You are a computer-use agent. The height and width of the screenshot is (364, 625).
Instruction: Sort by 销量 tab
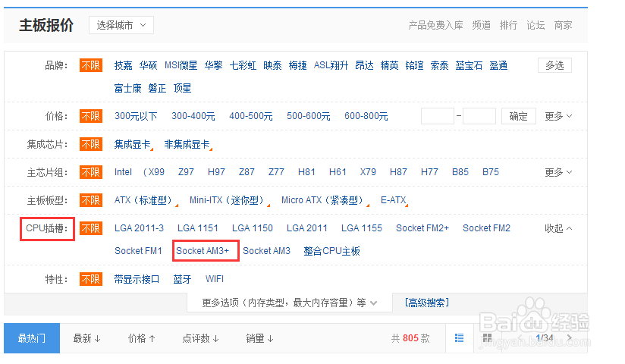click(x=260, y=338)
